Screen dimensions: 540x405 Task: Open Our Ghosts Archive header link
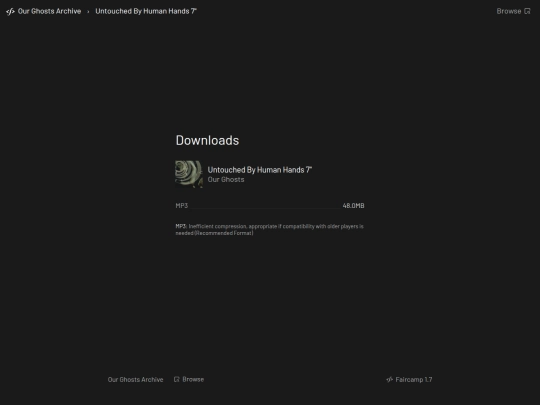click(49, 11)
